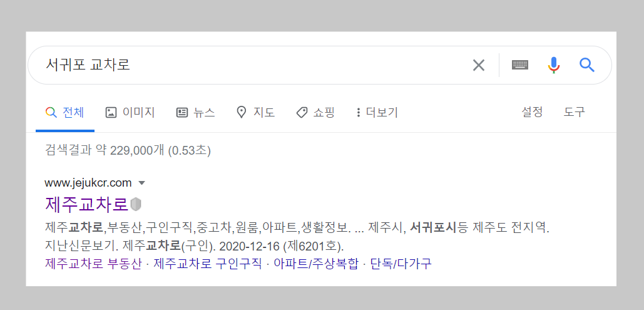644x310 pixels.
Task: Clear the search box with X icon
Action: [479, 65]
